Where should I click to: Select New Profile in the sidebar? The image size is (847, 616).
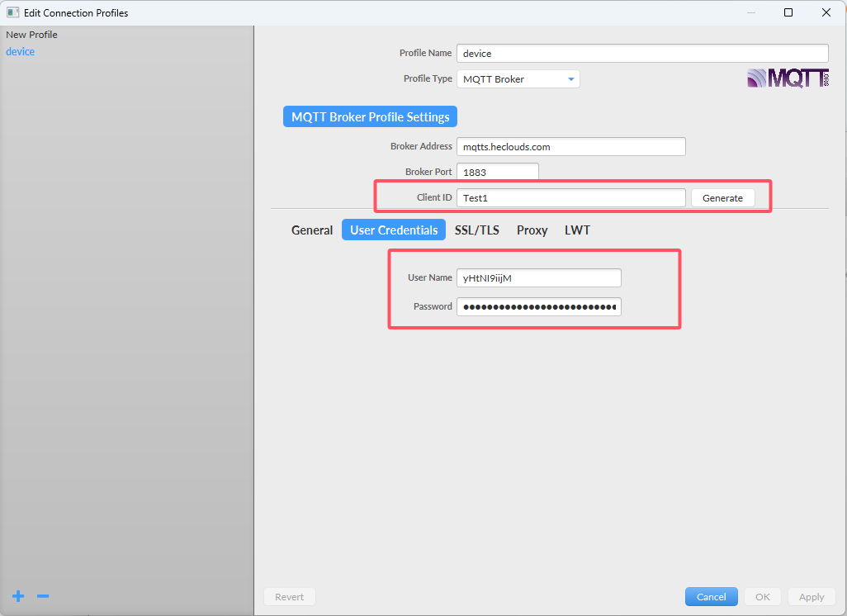point(31,35)
